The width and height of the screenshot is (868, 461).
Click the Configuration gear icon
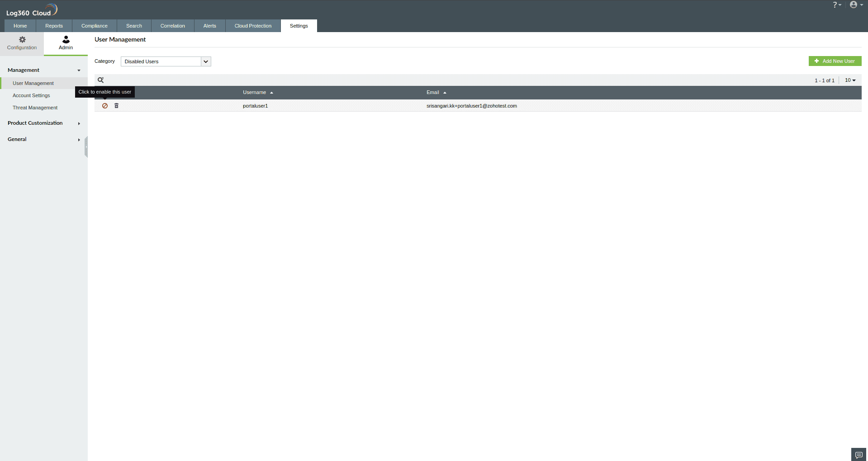22,40
